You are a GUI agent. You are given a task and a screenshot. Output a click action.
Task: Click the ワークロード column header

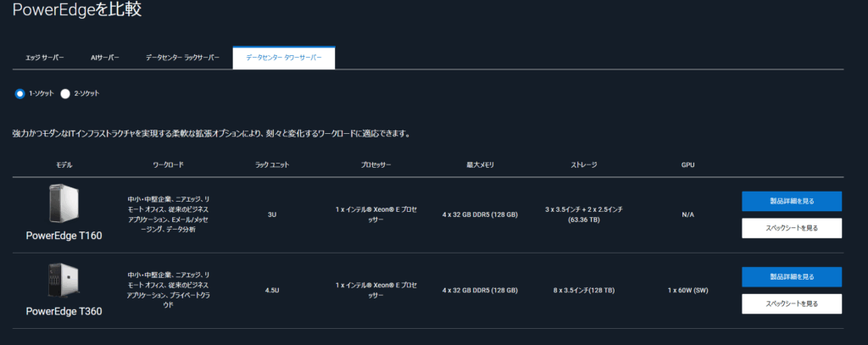168,164
